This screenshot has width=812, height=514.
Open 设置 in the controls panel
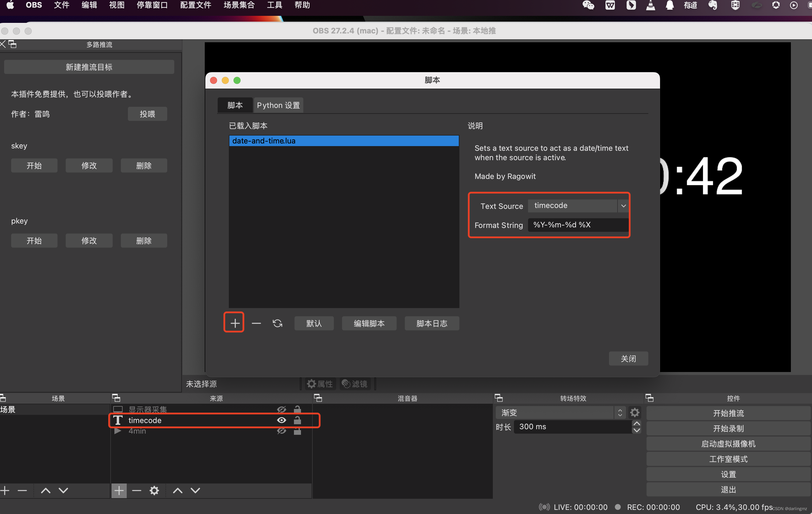click(728, 474)
